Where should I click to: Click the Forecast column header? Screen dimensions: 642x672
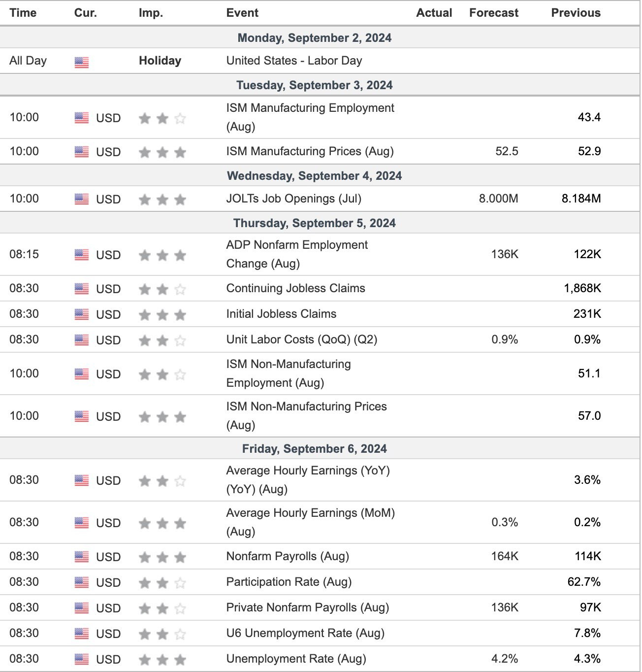(x=494, y=13)
